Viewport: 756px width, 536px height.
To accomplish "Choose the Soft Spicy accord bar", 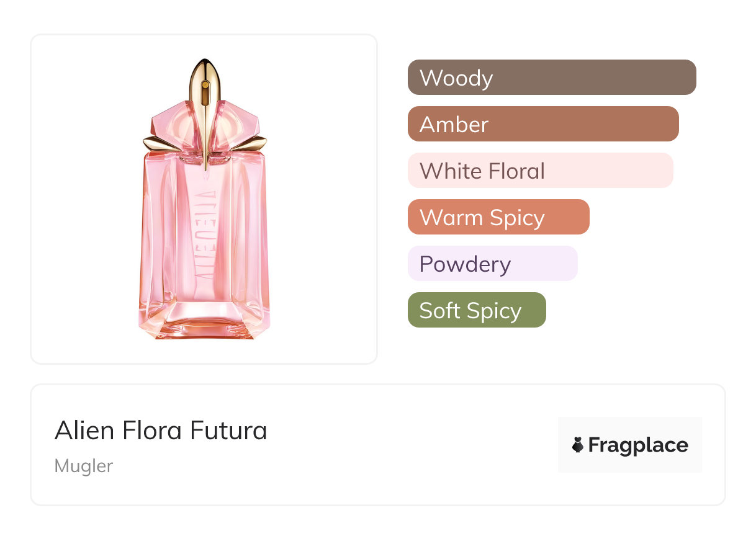I will [x=477, y=310].
